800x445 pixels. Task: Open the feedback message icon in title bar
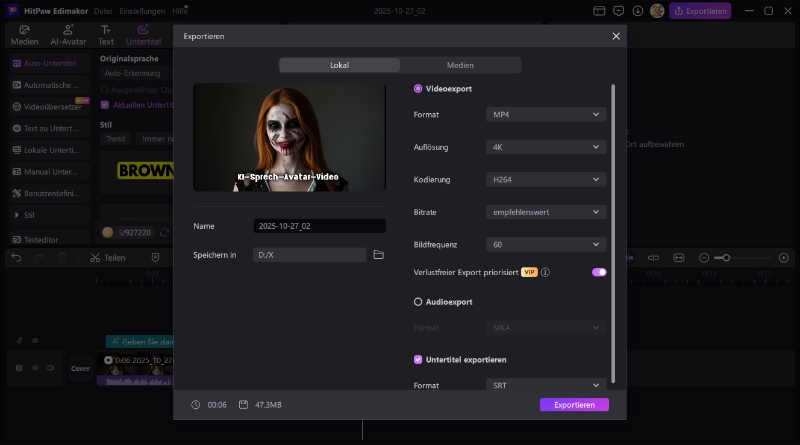point(618,11)
